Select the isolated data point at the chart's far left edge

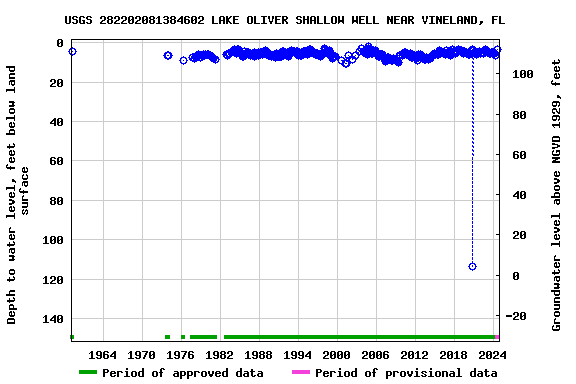point(72,51)
